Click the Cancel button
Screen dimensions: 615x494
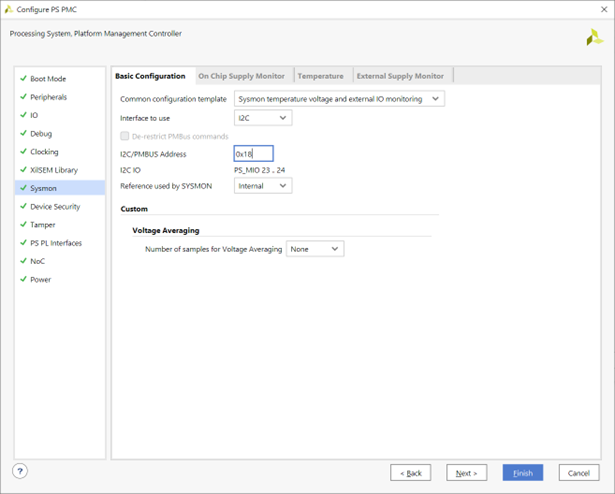click(x=579, y=473)
